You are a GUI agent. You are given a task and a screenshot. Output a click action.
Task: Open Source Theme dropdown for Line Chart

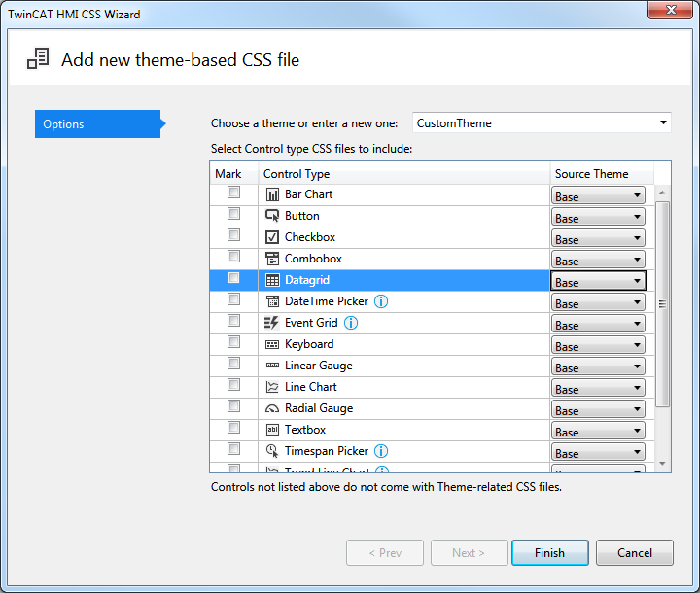click(x=598, y=388)
